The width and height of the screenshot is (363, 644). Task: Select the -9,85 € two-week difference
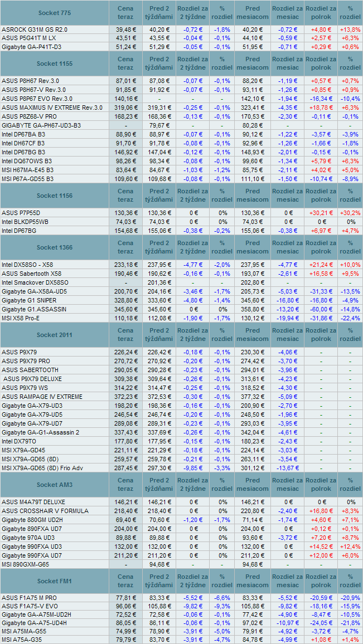193,468
